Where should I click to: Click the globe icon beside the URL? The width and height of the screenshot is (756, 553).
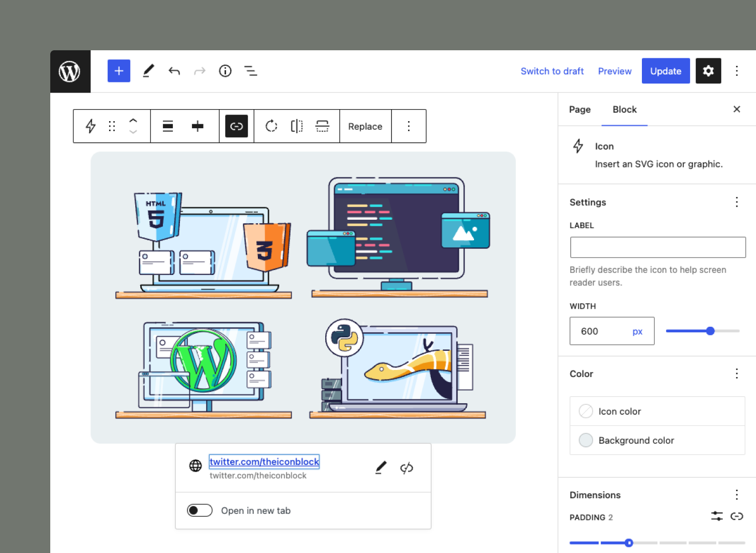coord(196,466)
